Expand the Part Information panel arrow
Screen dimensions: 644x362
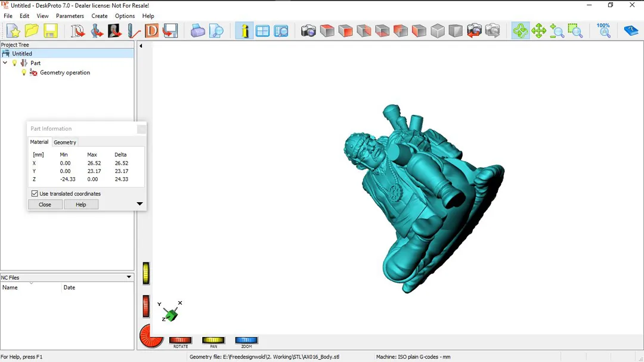(140, 204)
